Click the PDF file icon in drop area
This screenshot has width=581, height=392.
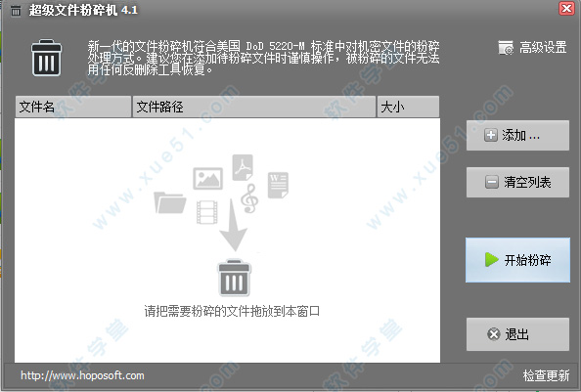tap(243, 167)
